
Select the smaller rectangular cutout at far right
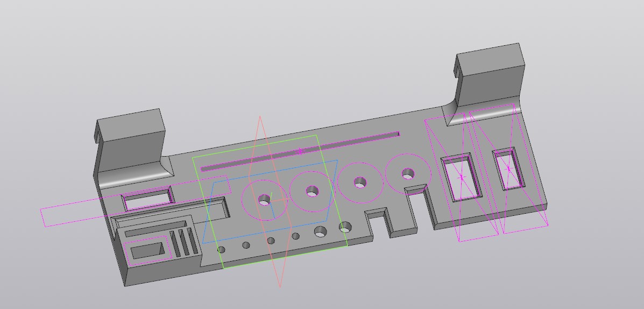tap(509, 170)
